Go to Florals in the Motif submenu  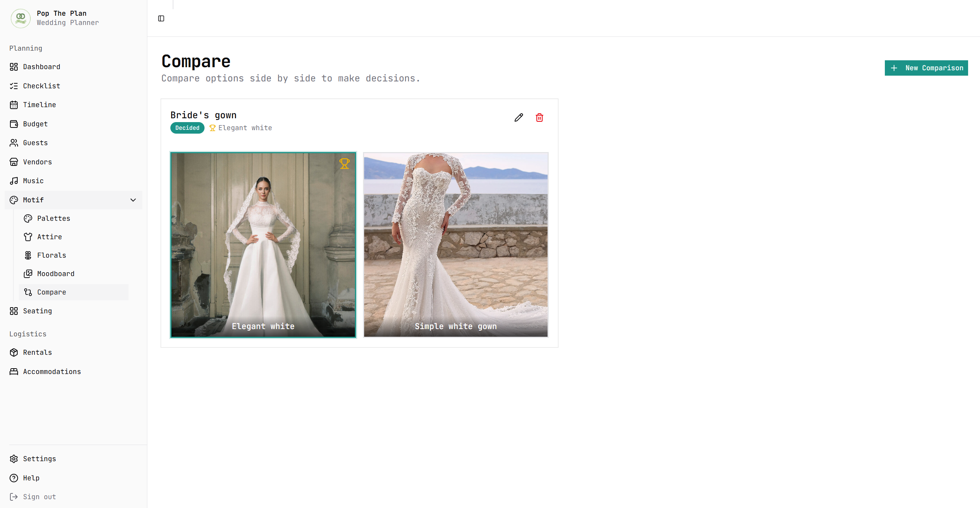51,255
